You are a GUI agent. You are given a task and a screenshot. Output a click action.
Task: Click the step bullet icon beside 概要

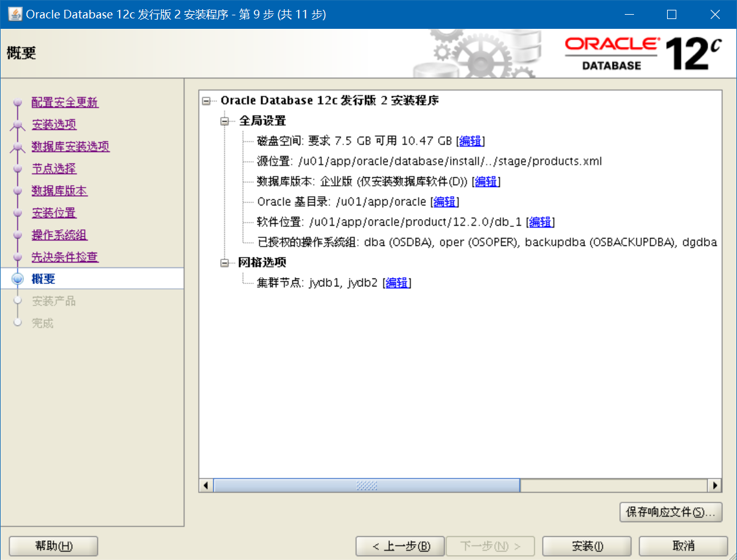point(17,278)
